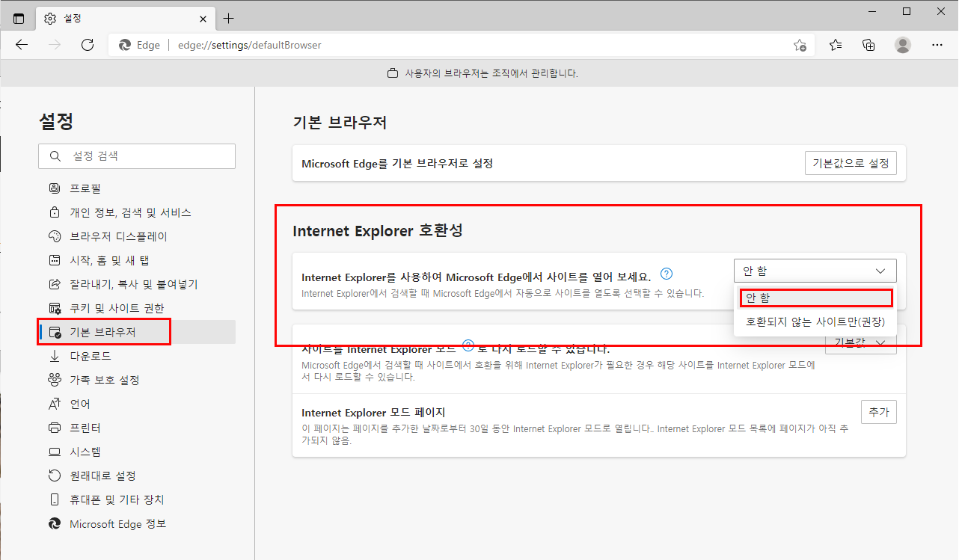Click the 추가 button for IE mode pages
Viewport: 959px width, 560px height.
tap(879, 412)
